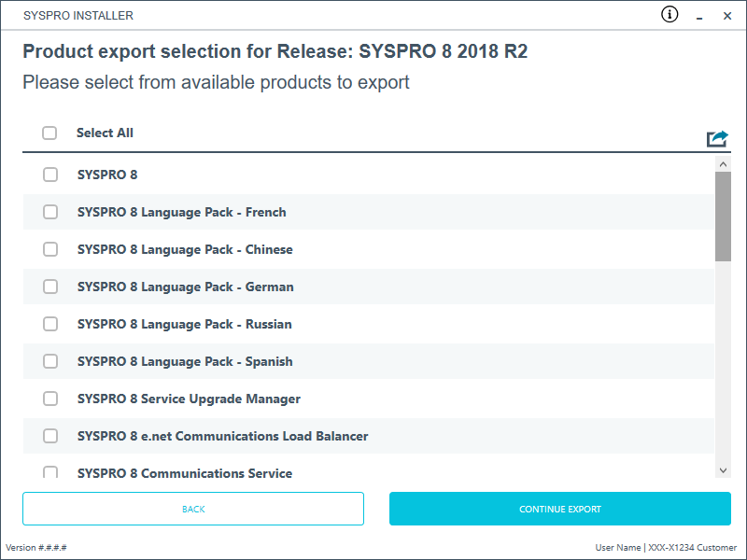Check the Select All checkbox
Screen dimensions: 747x560
click(49, 133)
